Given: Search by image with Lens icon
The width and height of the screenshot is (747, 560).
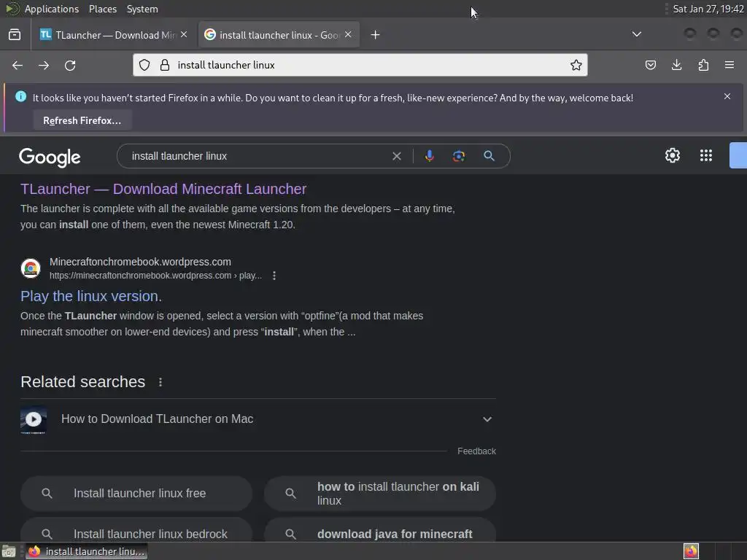Looking at the screenshot, I should (x=459, y=156).
